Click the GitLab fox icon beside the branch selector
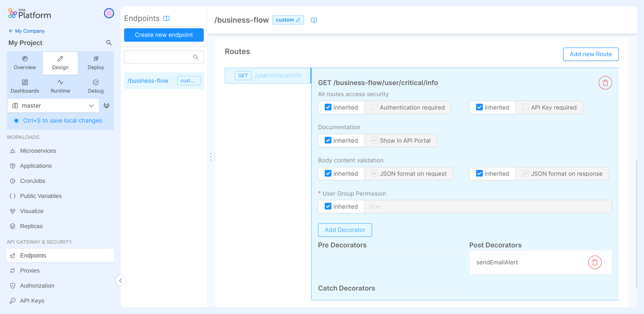The height and width of the screenshot is (314, 644). 106,106
